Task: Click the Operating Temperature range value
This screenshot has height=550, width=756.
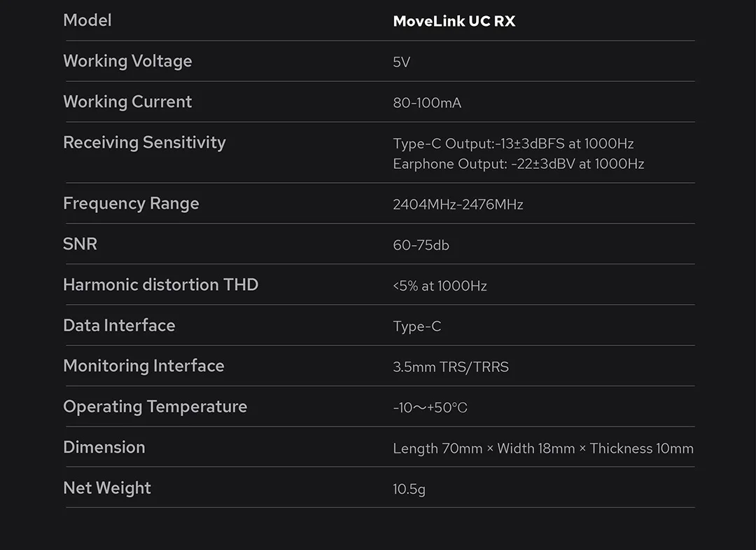Action: point(430,408)
